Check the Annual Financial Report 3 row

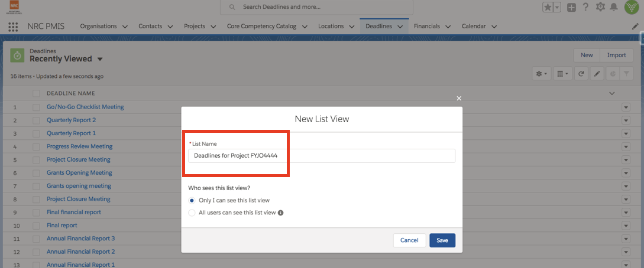36,238
